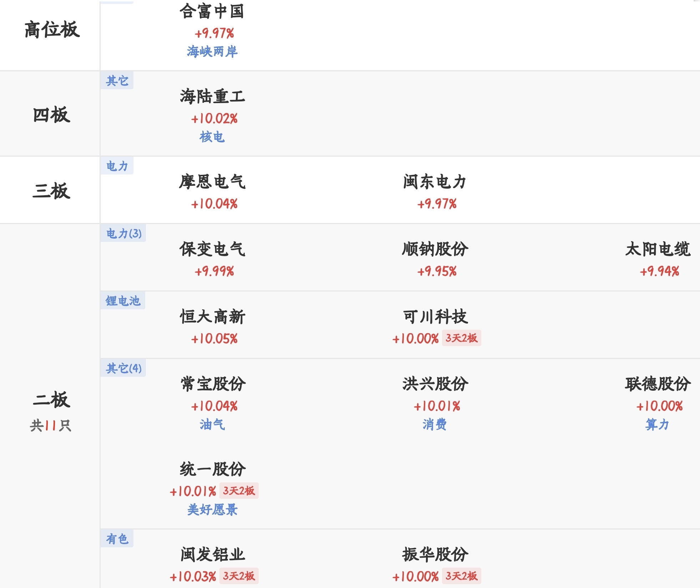This screenshot has height=588, width=700.
Task: Click the 海峡两岸 concept tag
Action: 212,52
